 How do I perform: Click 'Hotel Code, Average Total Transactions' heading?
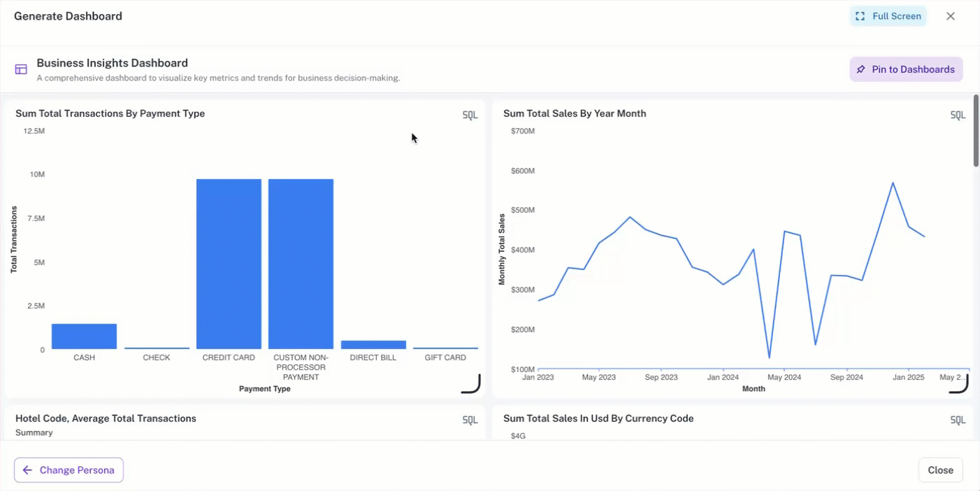106,418
